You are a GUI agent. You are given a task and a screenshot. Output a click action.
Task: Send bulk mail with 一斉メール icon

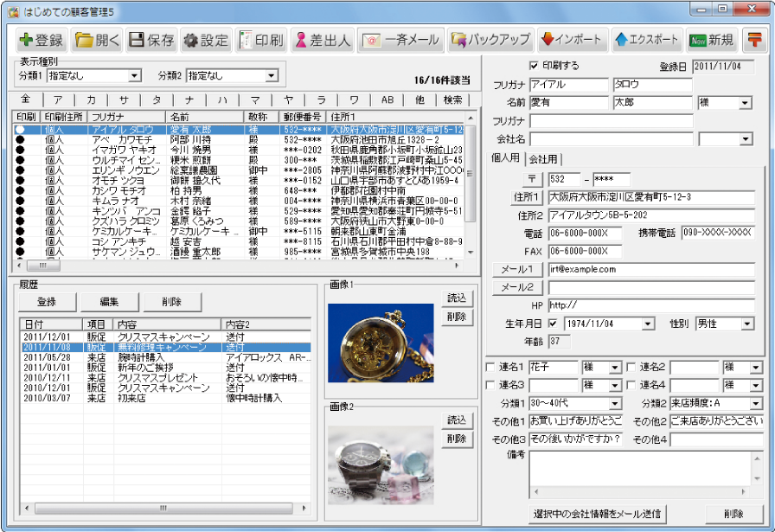click(x=401, y=40)
